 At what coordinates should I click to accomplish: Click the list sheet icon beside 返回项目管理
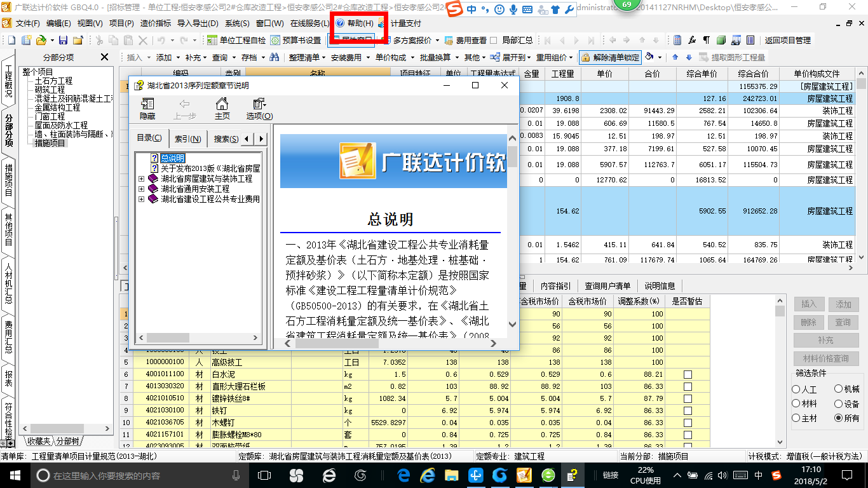tap(750, 40)
